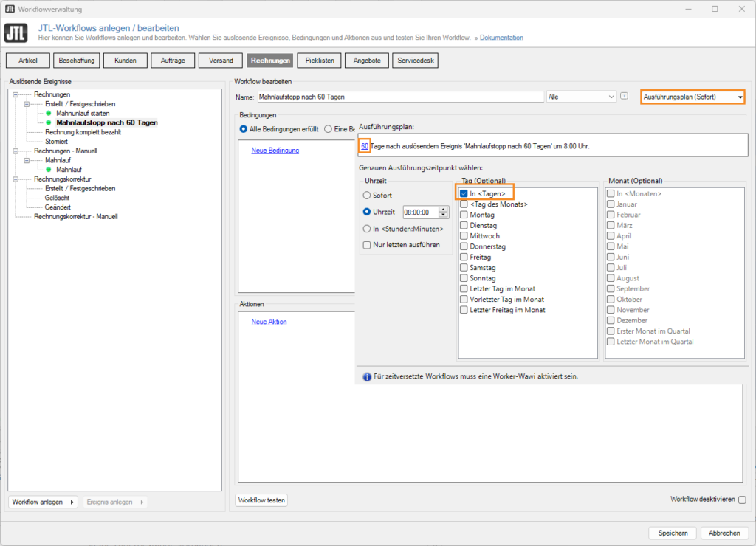Select the Sofort execution radio button
The width and height of the screenshot is (756, 546).
tap(366, 195)
